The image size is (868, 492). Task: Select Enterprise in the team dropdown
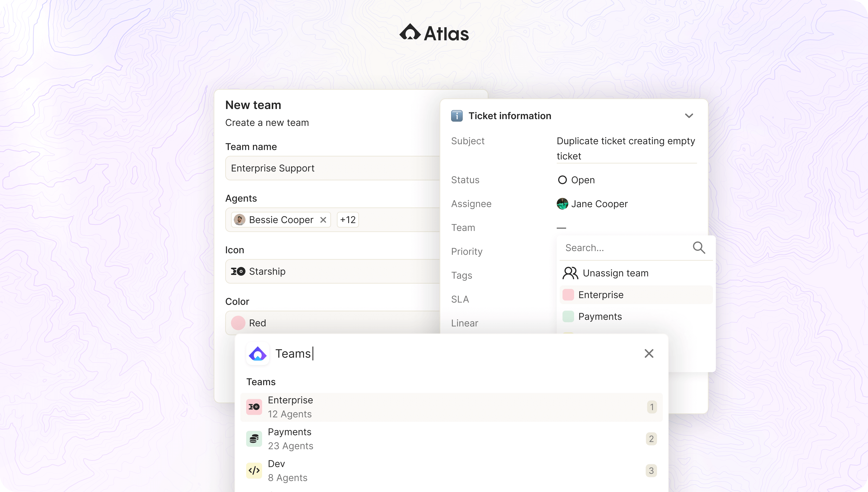(x=636, y=295)
